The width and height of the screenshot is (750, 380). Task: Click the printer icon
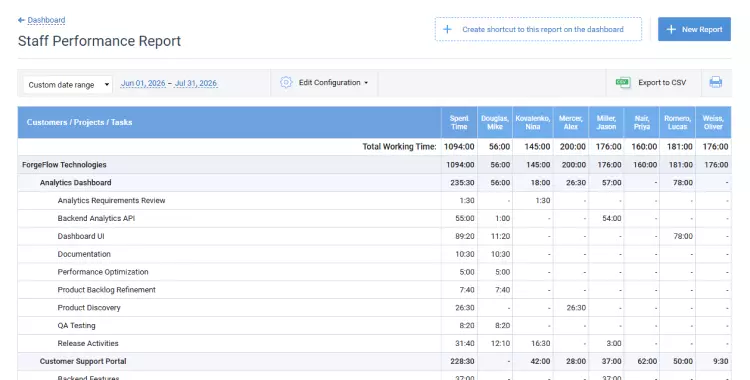pyautogui.click(x=716, y=82)
